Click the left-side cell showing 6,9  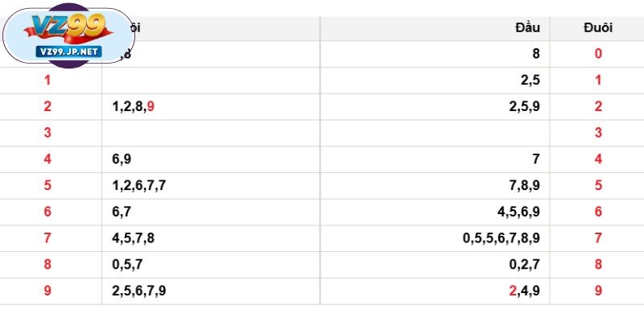pos(122,159)
